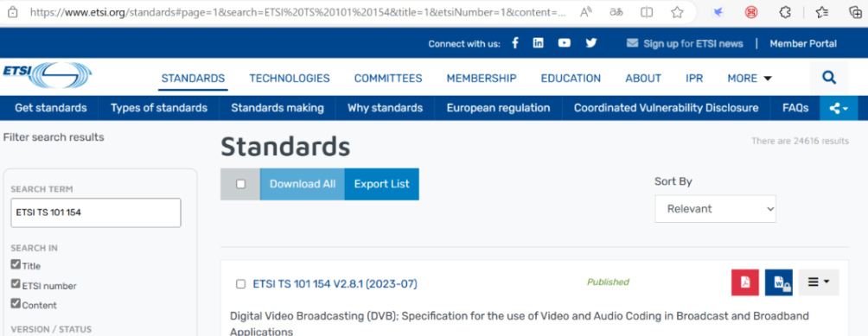Screen dimensions: 868x336
Task: Open the share dropdown in blue bar
Action: coord(839,108)
